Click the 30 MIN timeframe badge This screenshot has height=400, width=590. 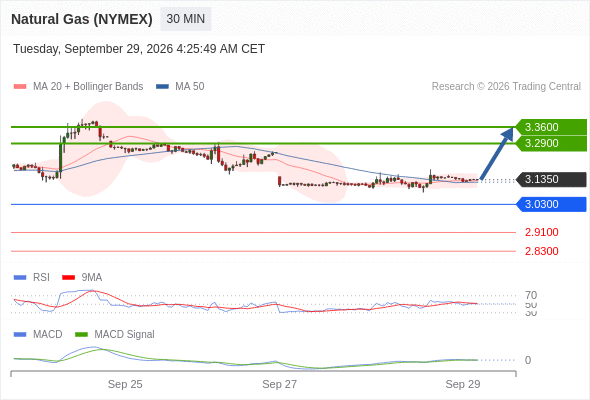tap(186, 19)
